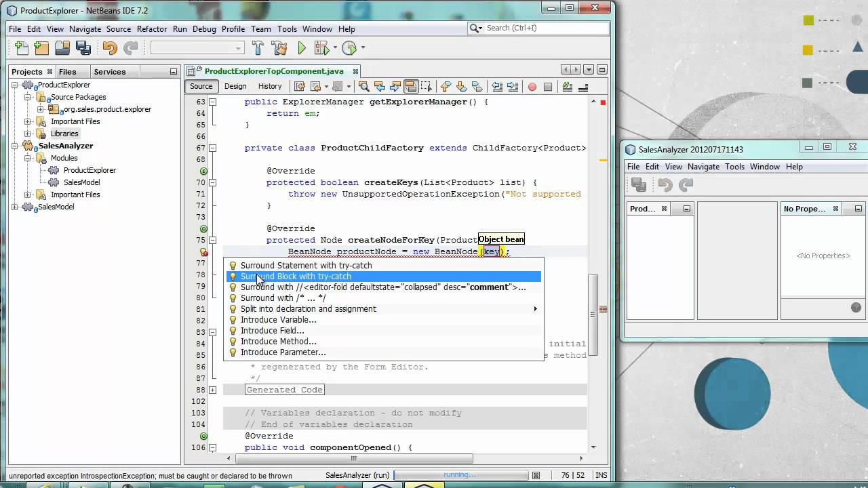Close the ProductExplorerTopComponent.java tab
868x488 pixels.
click(x=355, y=71)
